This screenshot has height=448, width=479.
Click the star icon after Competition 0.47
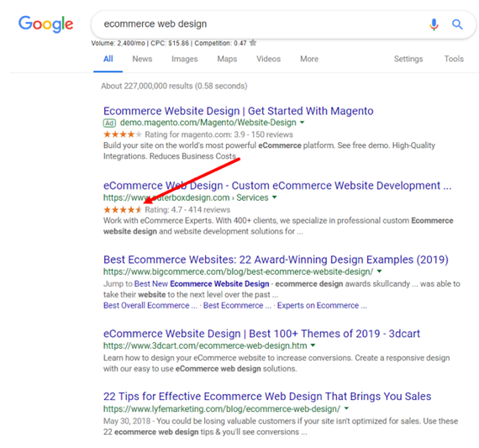click(x=253, y=43)
